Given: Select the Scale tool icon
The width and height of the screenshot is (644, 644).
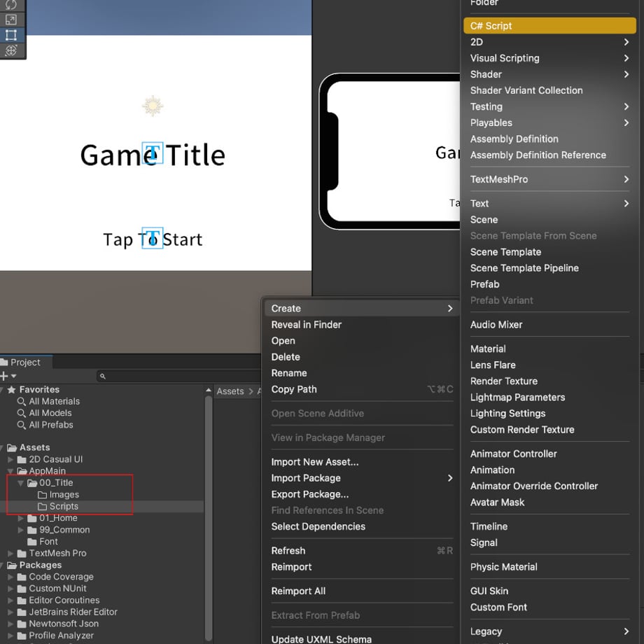Looking at the screenshot, I should 11,20.
